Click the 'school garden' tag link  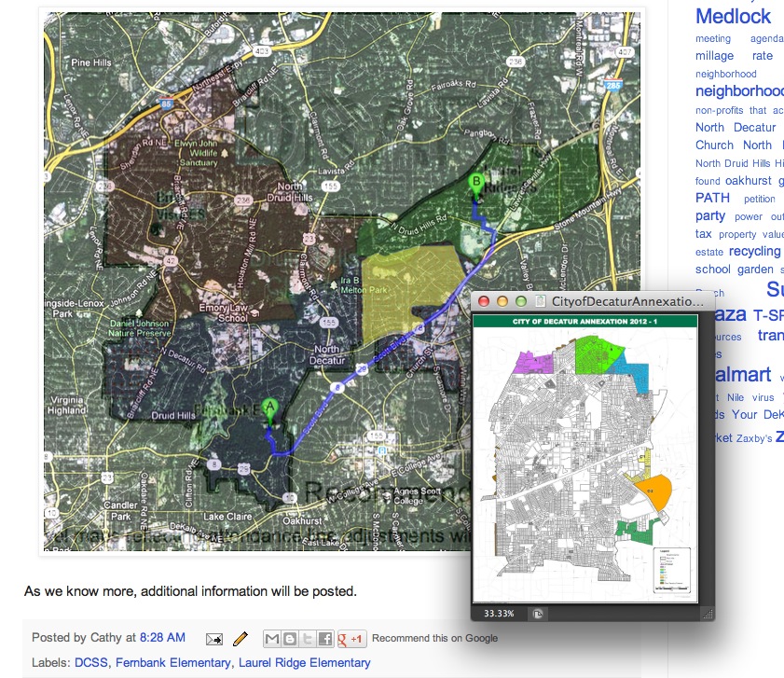point(734,270)
